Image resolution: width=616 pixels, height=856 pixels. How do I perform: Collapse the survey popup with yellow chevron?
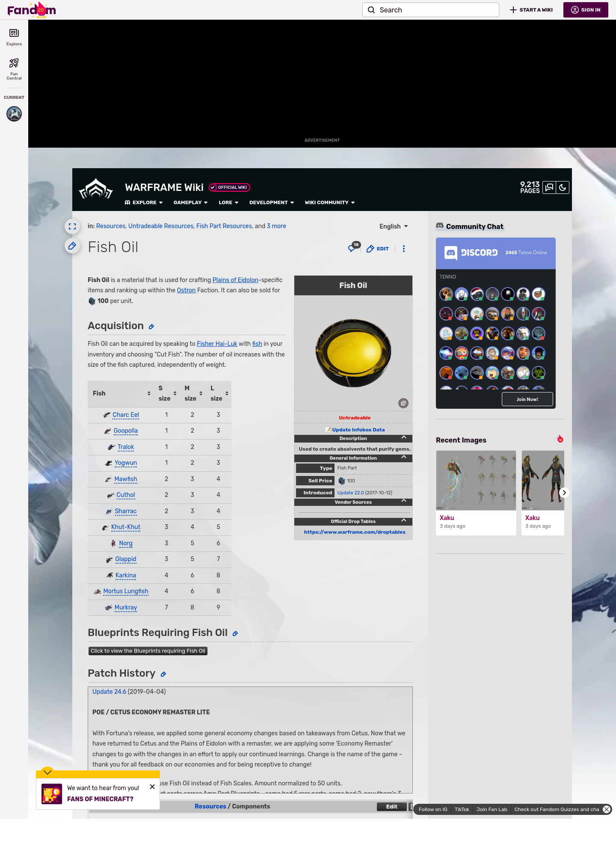47,772
